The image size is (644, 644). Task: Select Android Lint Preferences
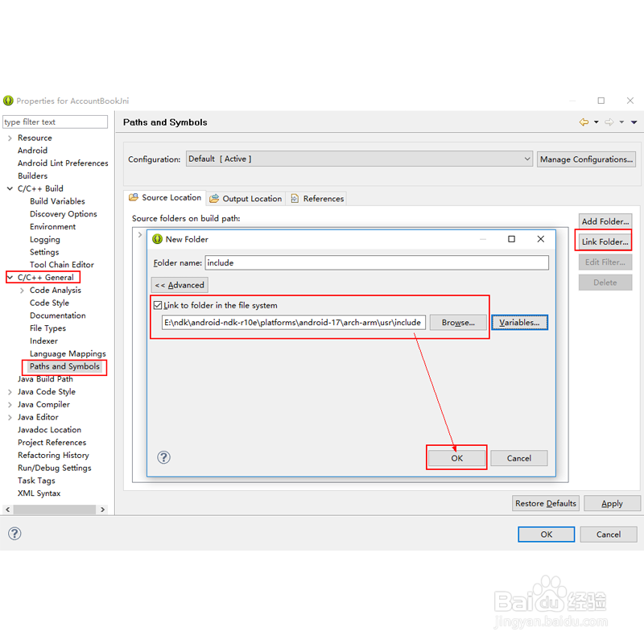63,163
